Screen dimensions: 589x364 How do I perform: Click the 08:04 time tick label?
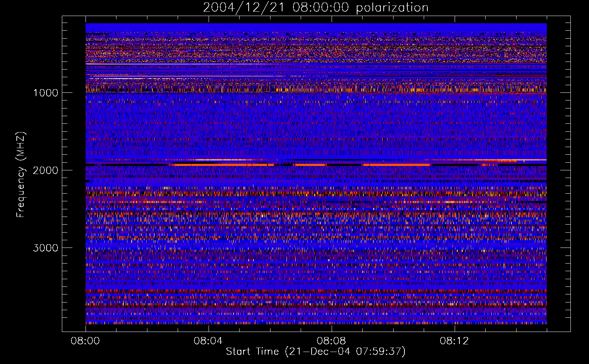(208, 341)
